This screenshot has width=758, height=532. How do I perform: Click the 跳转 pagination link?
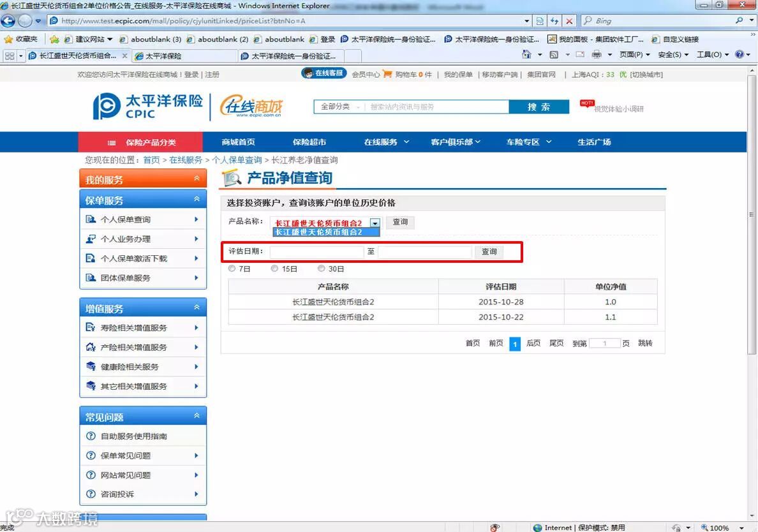click(645, 343)
